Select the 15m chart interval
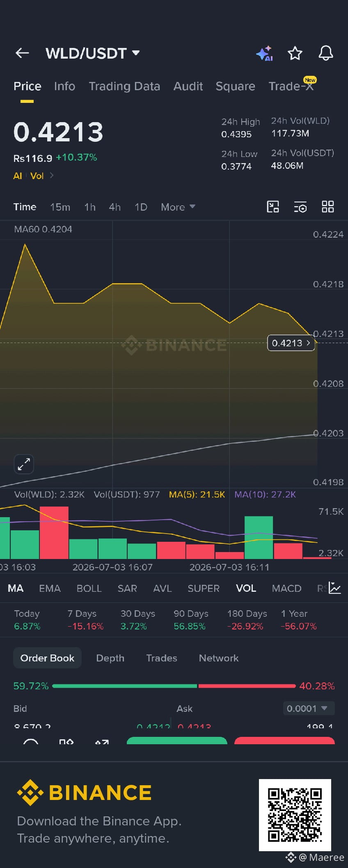The image size is (348, 868). coord(60,207)
